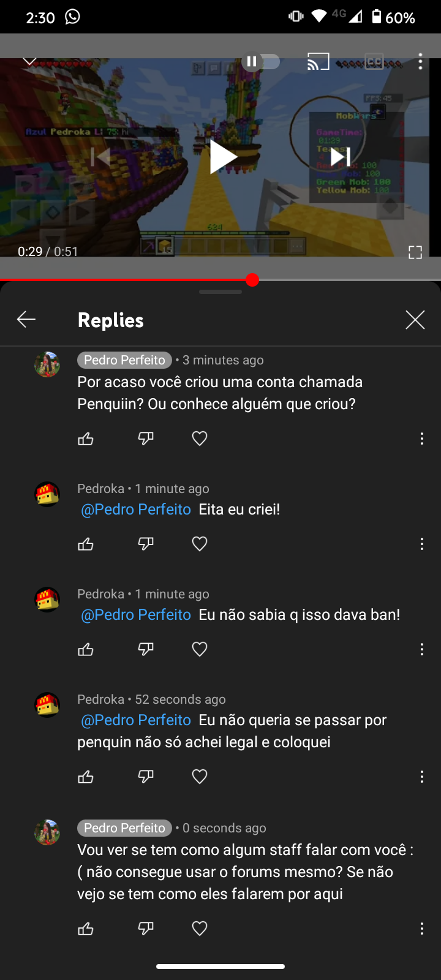This screenshot has height=980, width=441.
Task: Toggle the autoplay switch in the player
Action: (x=262, y=61)
